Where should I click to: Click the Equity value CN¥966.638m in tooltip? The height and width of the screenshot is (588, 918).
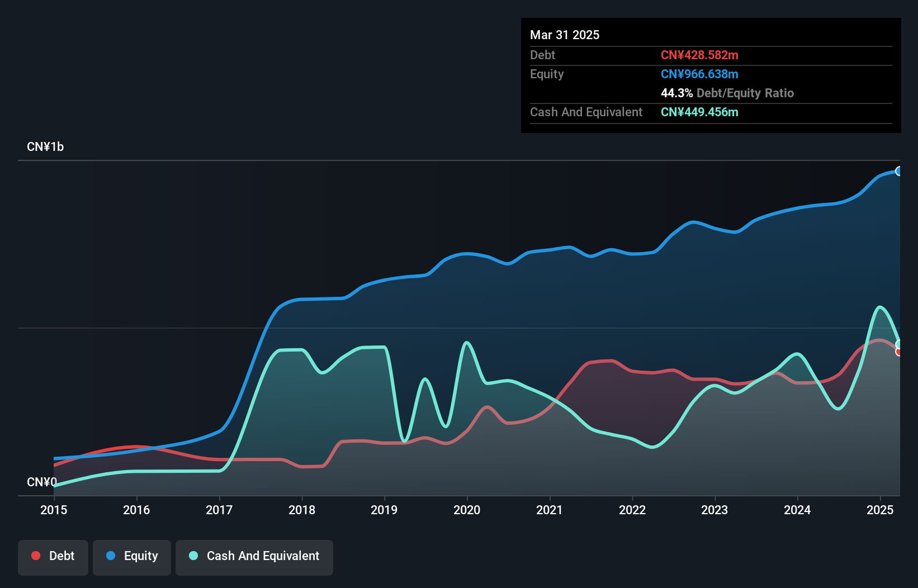pos(699,74)
